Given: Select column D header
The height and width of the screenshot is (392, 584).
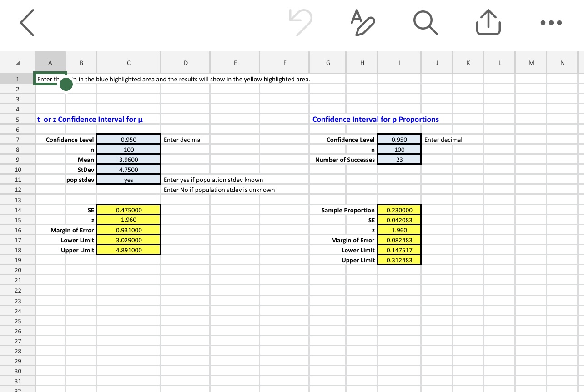Looking at the screenshot, I should pos(186,63).
